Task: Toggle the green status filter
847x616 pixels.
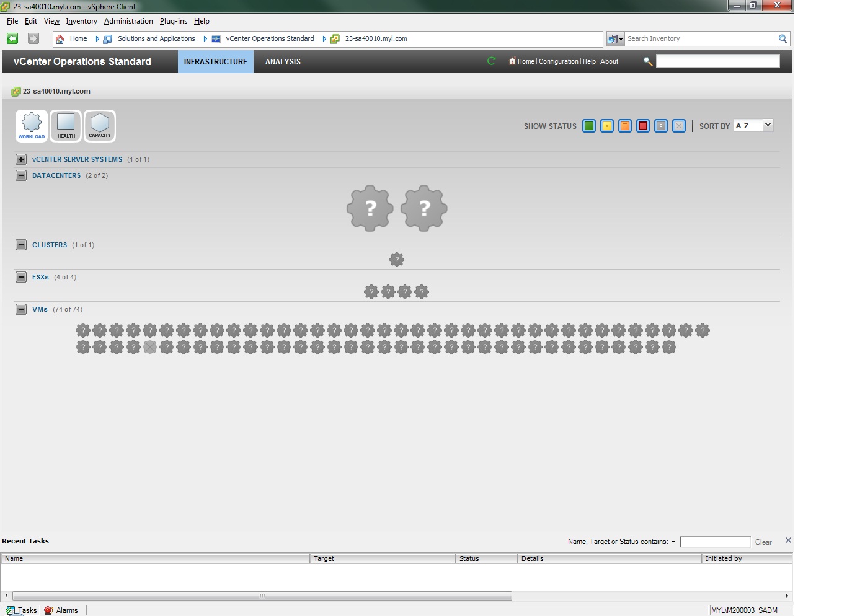Action: coord(589,126)
